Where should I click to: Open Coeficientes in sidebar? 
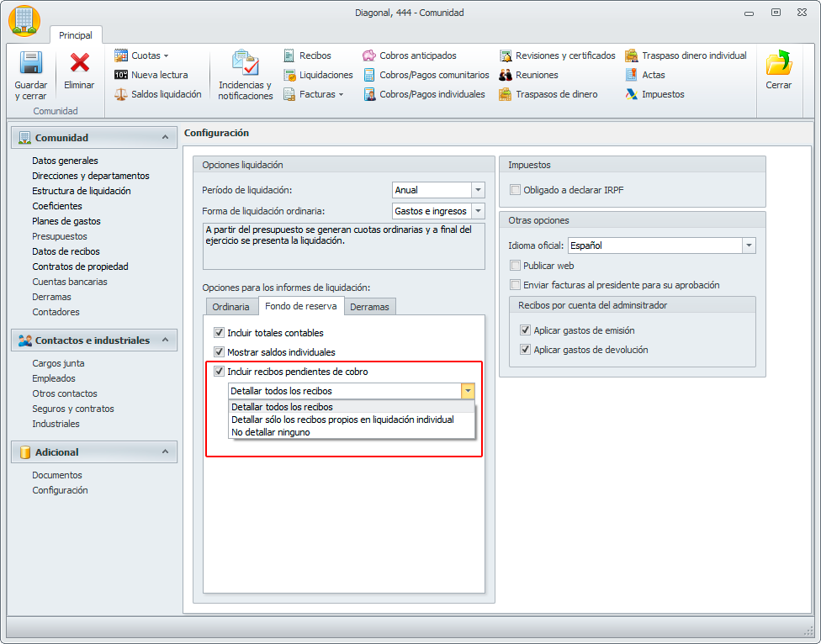57,206
